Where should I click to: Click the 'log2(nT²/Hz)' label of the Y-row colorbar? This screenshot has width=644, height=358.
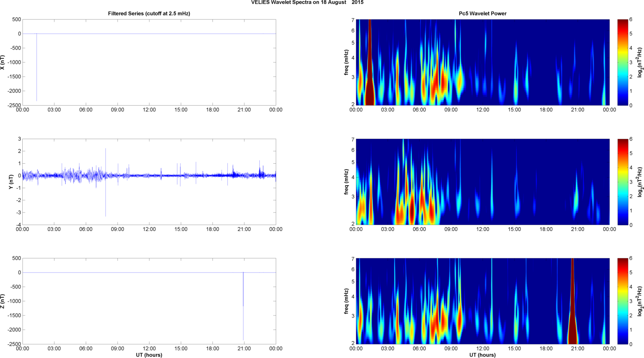640,182
